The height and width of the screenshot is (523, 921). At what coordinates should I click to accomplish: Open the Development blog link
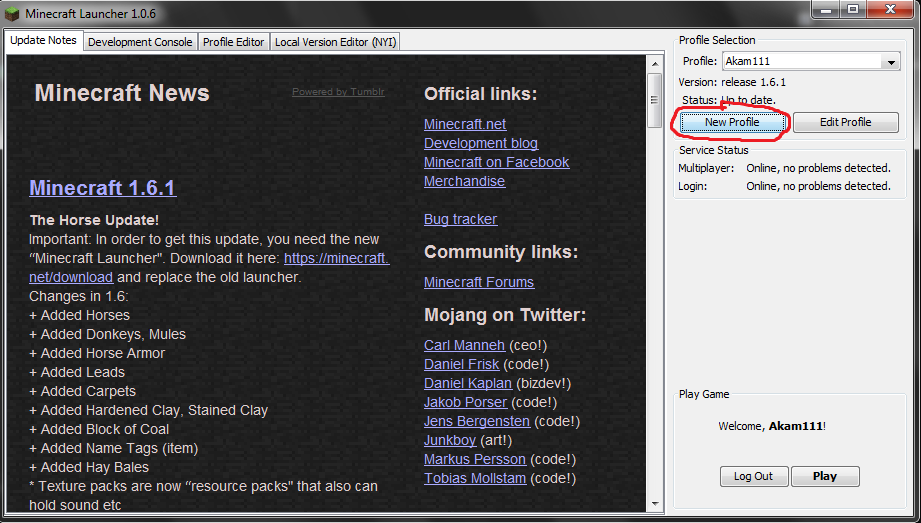click(480, 143)
